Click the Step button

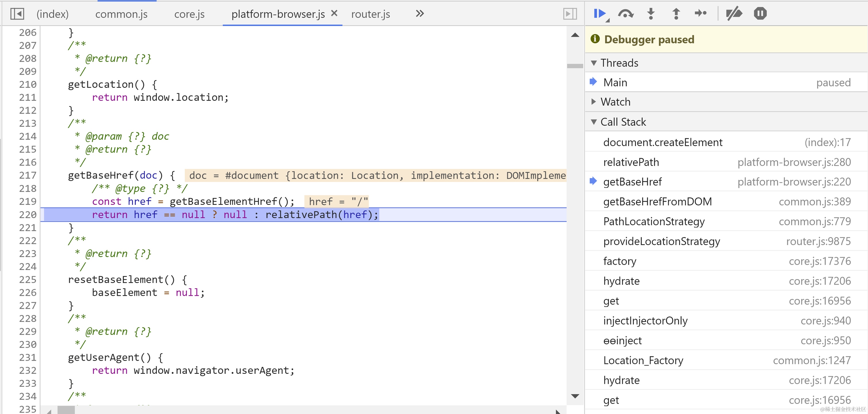701,13
